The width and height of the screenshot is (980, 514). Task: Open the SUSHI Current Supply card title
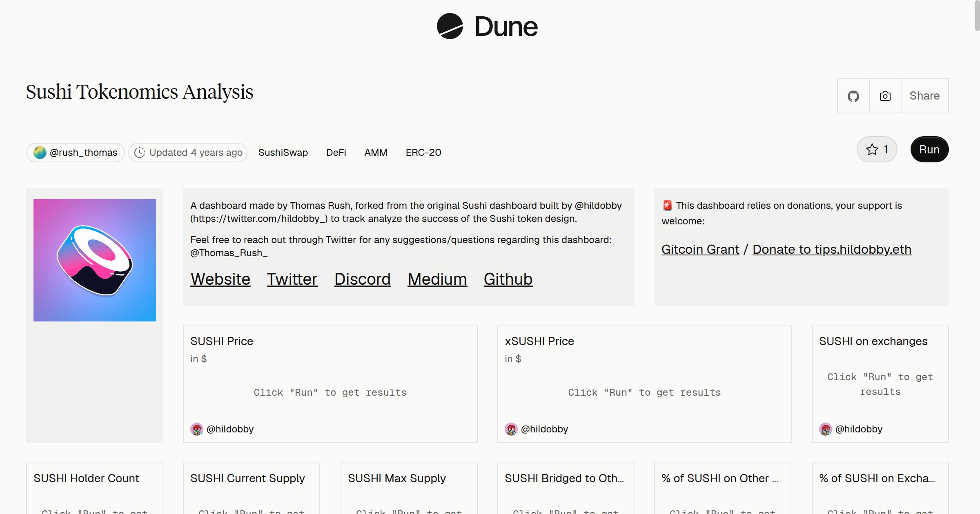247,478
